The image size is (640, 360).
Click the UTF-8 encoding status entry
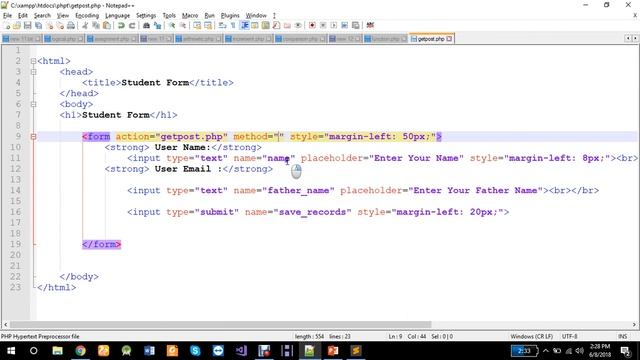[x=569, y=337]
